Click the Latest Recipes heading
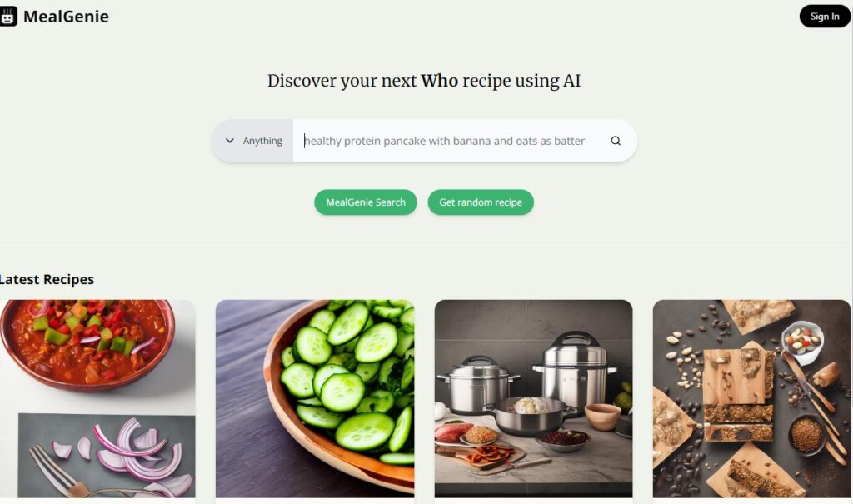 (47, 279)
